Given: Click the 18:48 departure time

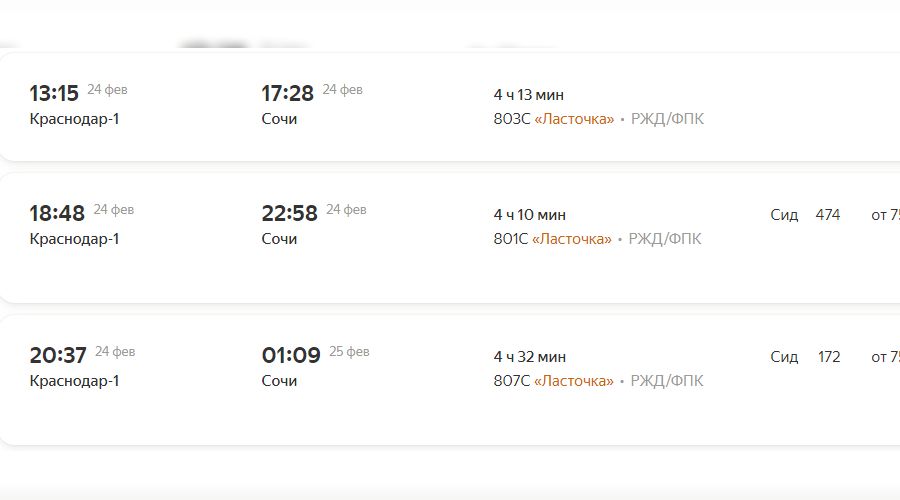Looking at the screenshot, I should tap(57, 214).
